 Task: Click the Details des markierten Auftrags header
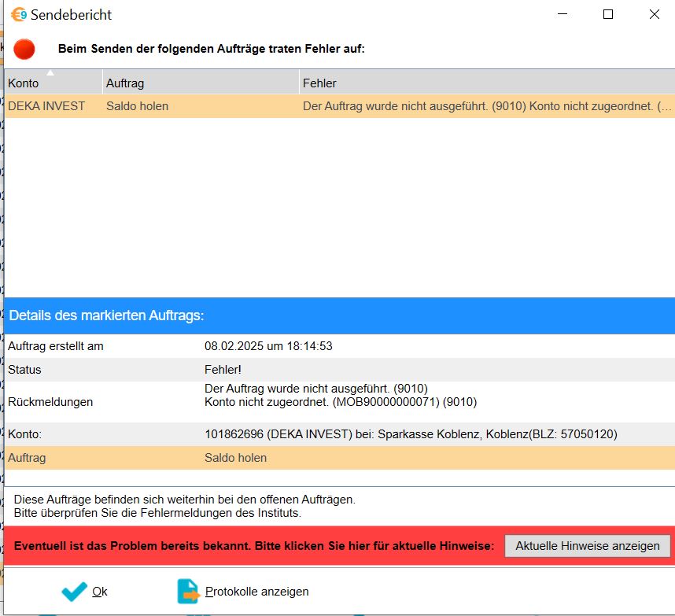click(x=106, y=315)
